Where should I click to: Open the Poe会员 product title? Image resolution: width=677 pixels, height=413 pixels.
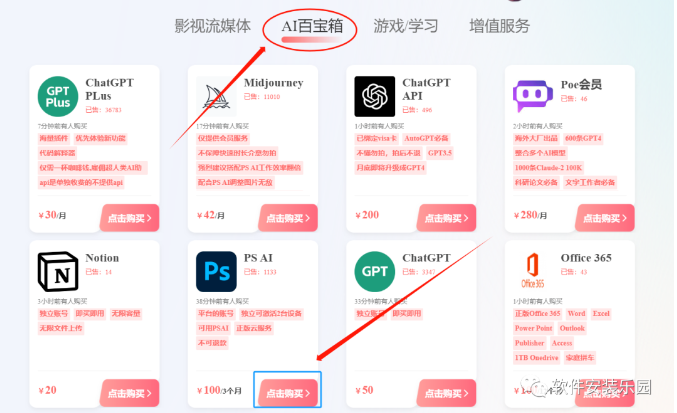(x=581, y=85)
